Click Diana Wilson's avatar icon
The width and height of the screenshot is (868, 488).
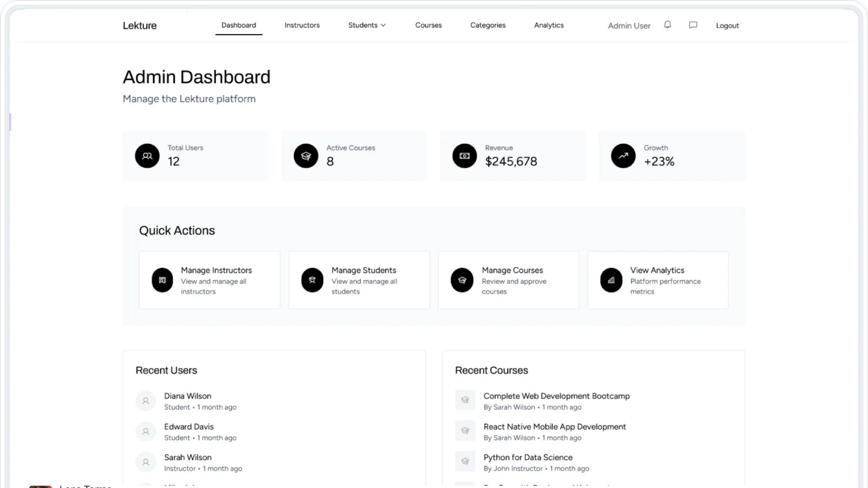coord(146,401)
